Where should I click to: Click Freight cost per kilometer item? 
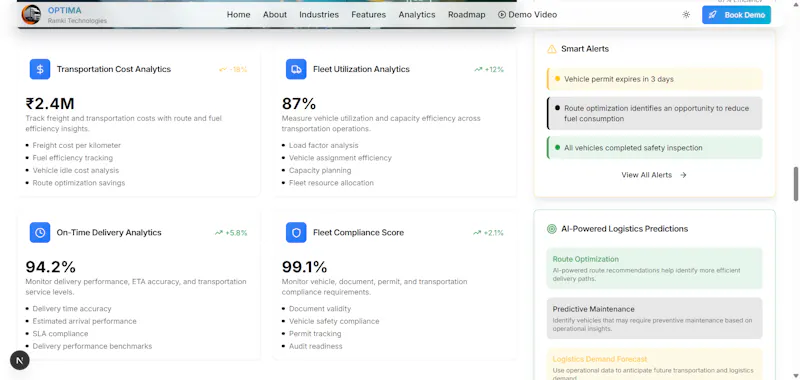tap(77, 145)
